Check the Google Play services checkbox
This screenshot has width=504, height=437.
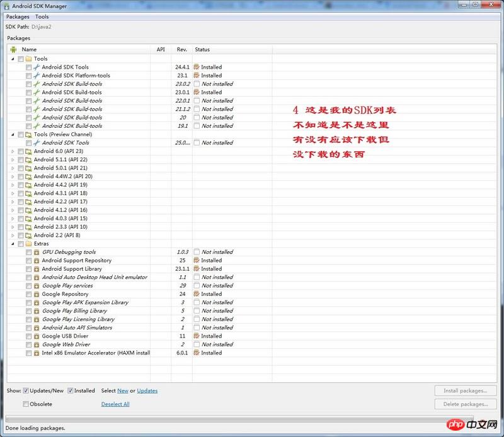(28, 286)
